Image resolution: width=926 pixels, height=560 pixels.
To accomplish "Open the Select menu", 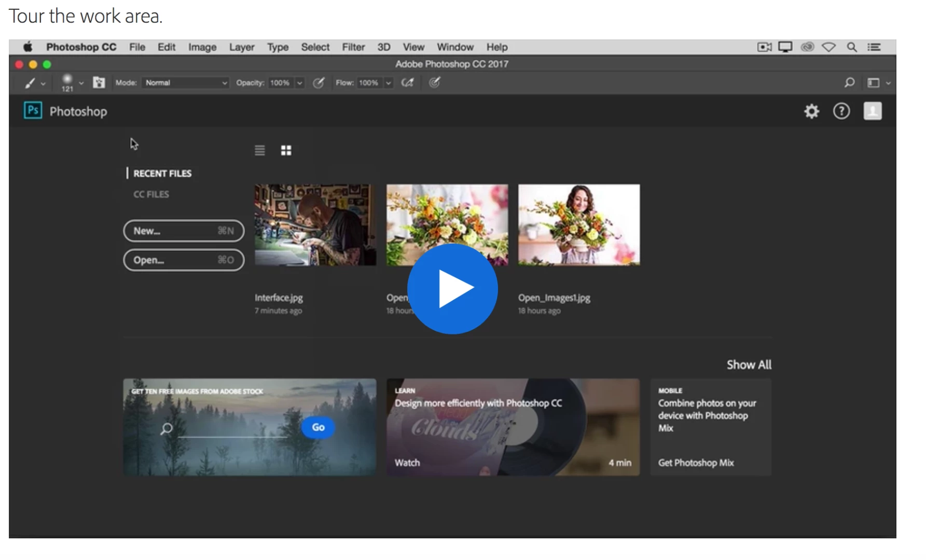I will pyautogui.click(x=315, y=47).
